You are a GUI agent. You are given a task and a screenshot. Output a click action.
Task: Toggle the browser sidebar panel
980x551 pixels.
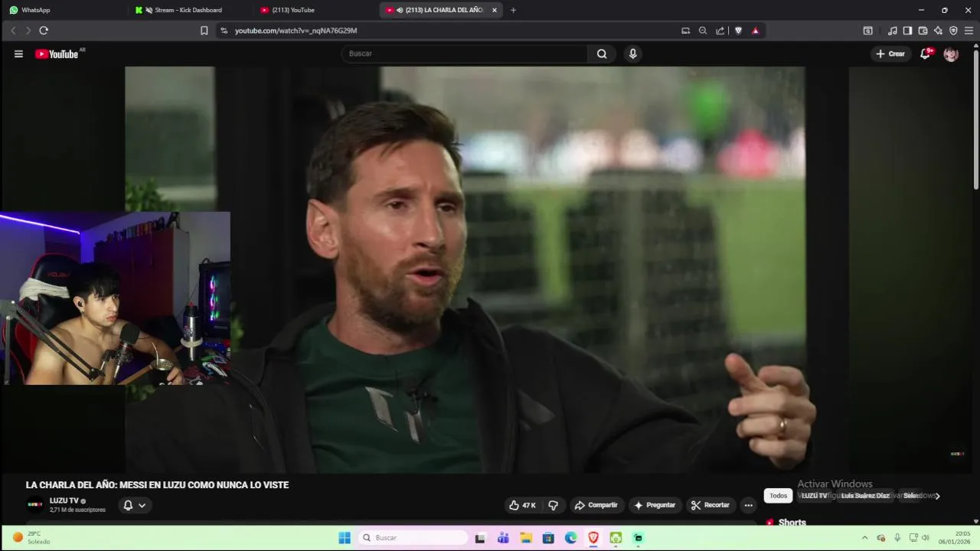click(x=907, y=31)
